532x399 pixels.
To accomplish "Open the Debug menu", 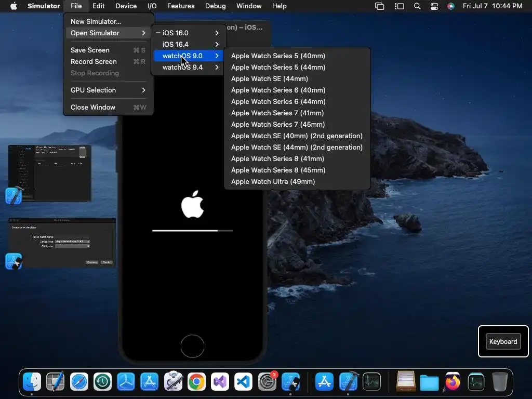I will click(x=215, y=6).
